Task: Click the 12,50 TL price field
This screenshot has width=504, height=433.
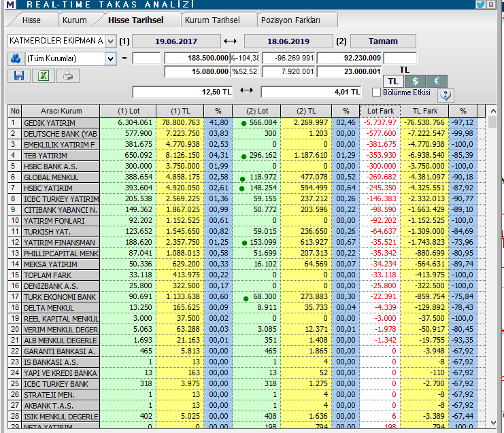Action: [x=182, y=92]
